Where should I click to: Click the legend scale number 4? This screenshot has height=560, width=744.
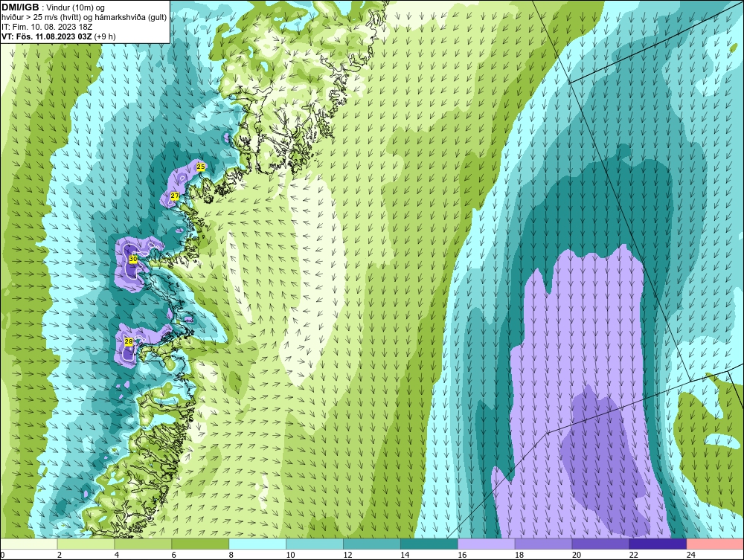[x=117, y=555]
